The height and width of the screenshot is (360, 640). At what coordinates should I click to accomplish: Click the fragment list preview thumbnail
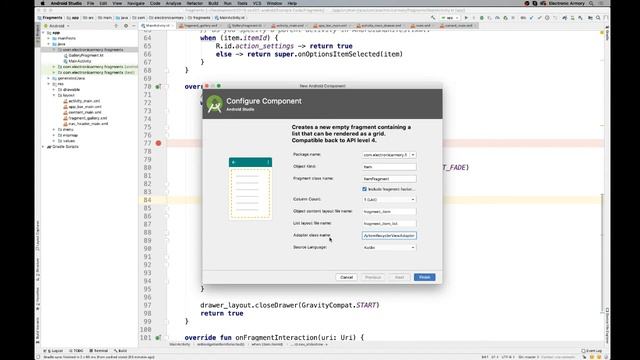click(x=250, y=188)
